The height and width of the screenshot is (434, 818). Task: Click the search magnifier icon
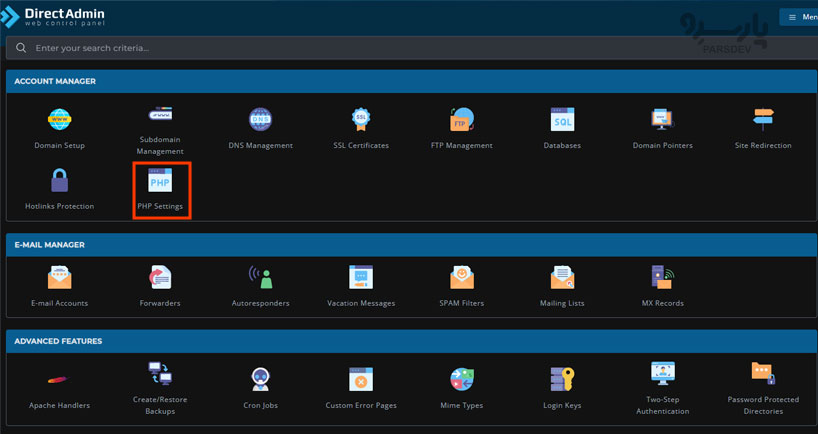point(21,48)
